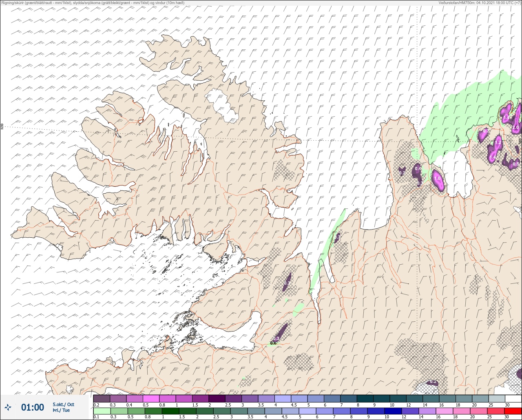Click the compass star icon beside 01:00
This screenshot has height=420, width=522.
tap(8, 407)
